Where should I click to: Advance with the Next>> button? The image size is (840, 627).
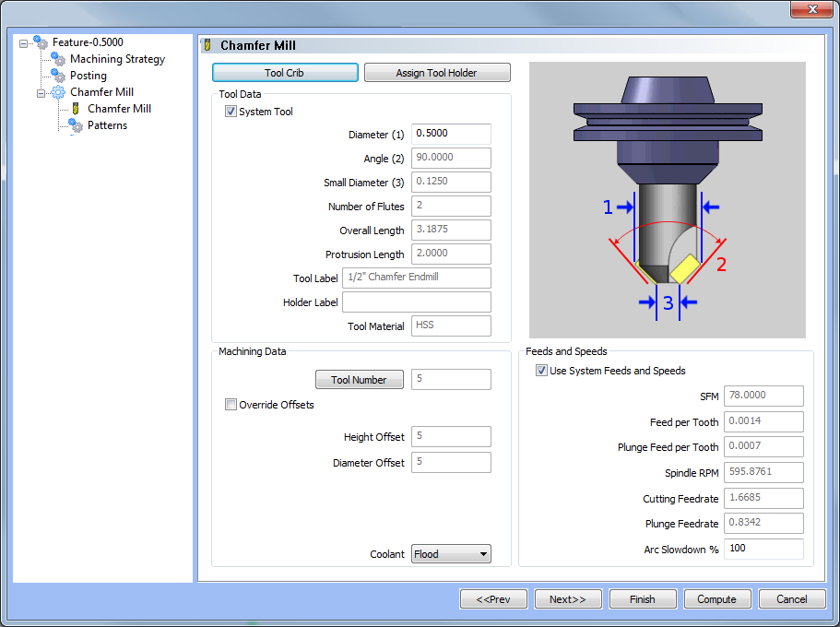coord(568,599)
